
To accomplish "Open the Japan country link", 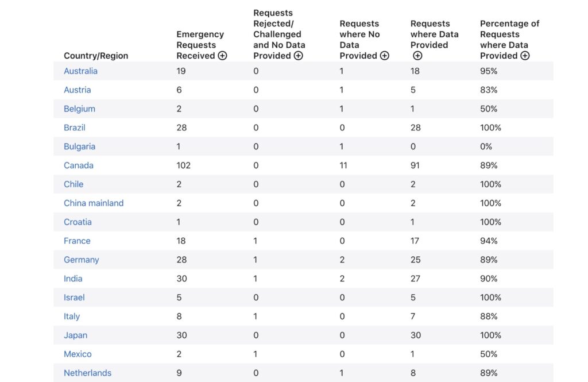I will tap(75, 335).
